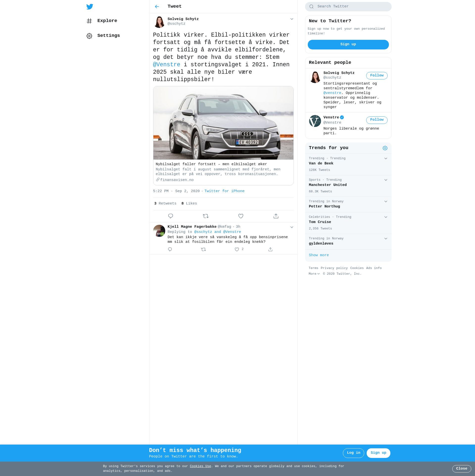Share Kjell Magne Fagerbakke's reply

(x=270, y=249)
